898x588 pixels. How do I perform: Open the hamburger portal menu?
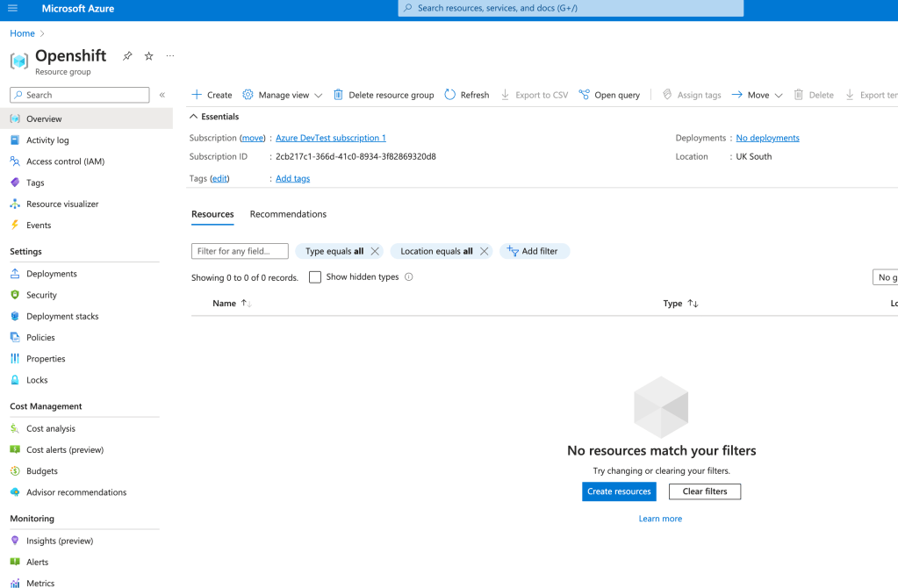point(12,8)
